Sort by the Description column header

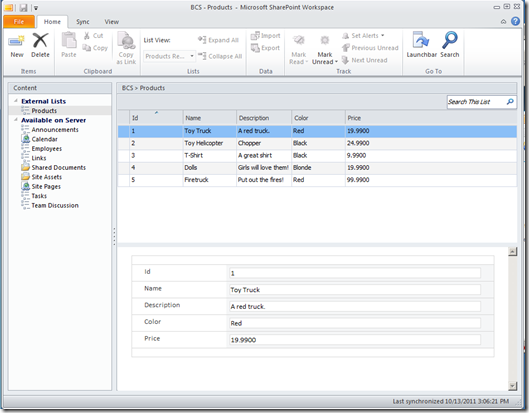(x=264, y=118)
